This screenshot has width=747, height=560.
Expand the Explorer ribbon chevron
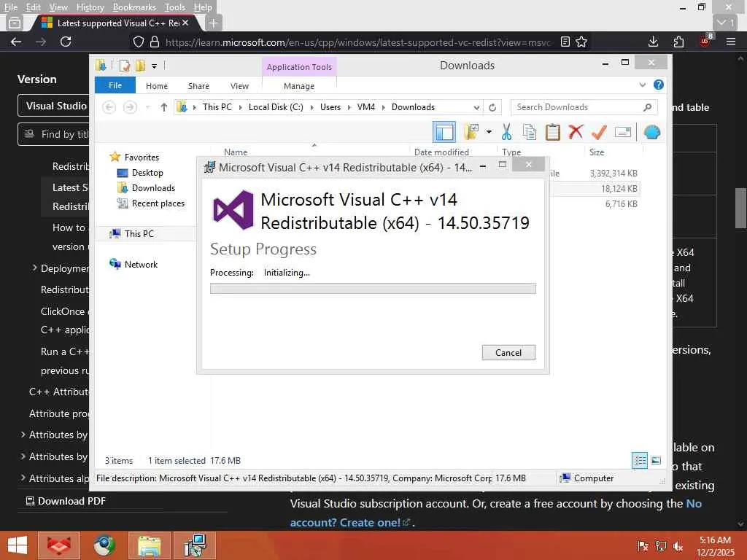tap(642, 85)
